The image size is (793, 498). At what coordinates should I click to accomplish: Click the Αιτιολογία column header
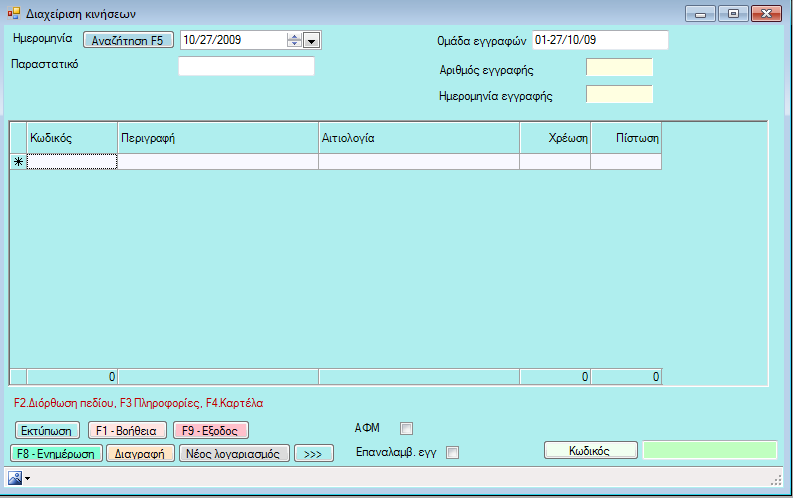point(419,138)
